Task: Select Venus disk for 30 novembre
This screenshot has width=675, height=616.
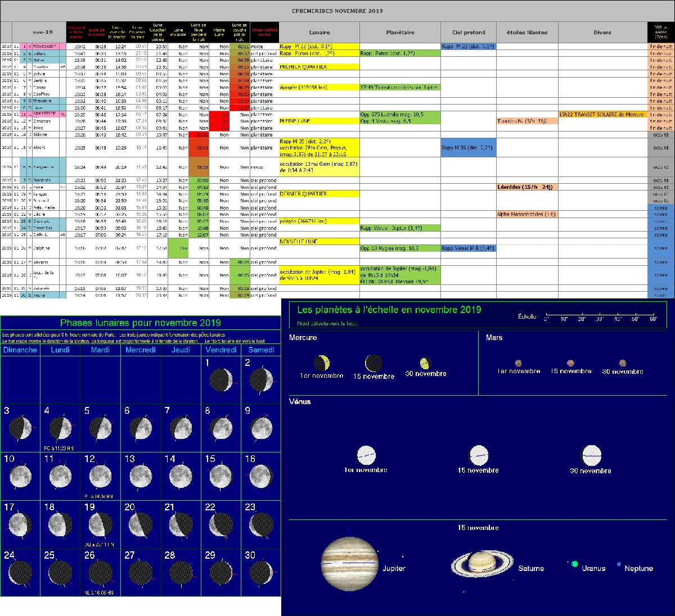Action: (x=592, y=455)
